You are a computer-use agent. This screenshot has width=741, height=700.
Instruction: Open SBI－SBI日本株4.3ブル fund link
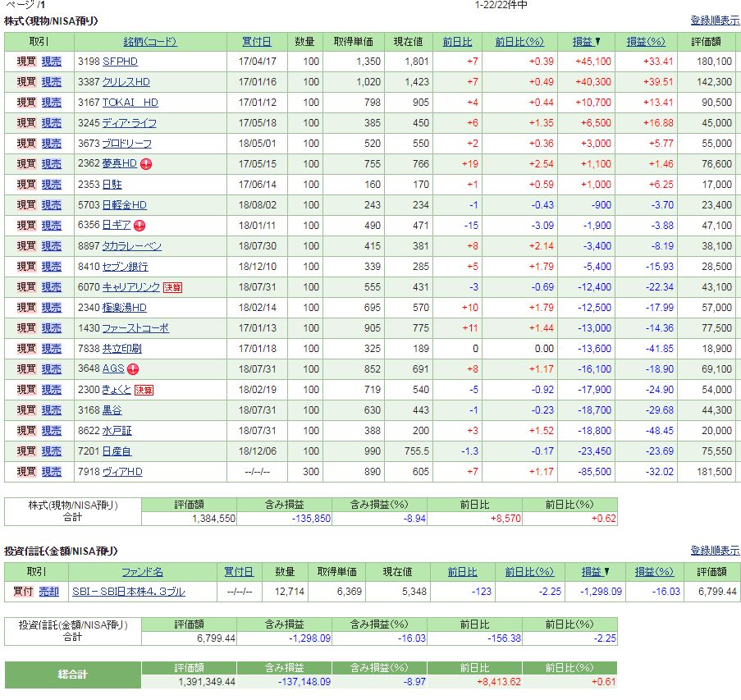[129, 592]
